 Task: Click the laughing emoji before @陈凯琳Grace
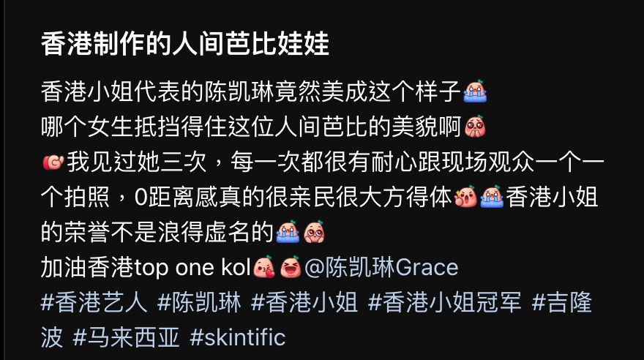click(x=290, y=267)
